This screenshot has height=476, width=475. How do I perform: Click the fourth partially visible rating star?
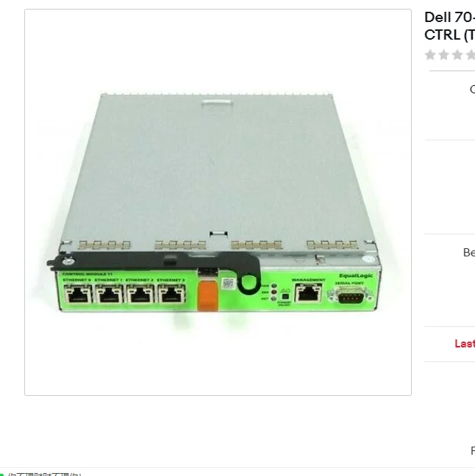(471, 55)
